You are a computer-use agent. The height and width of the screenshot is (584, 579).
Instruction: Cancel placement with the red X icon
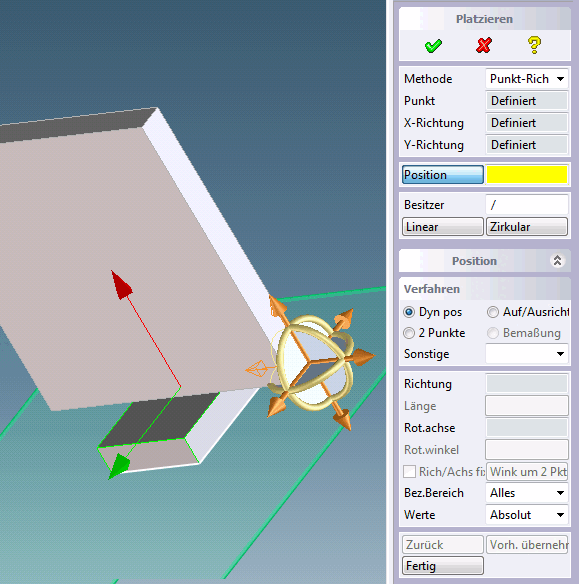pyautogui.click(x=484, y=45)
